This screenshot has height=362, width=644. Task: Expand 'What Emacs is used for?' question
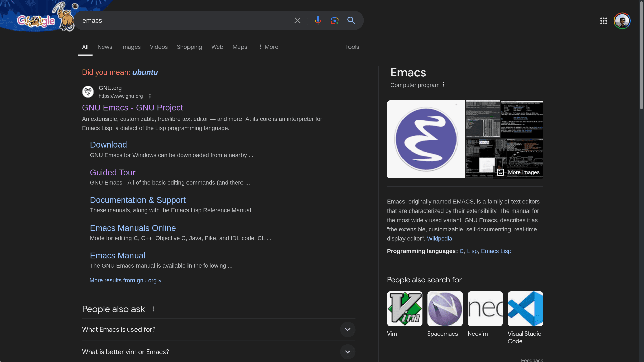click(x=218, y=329)
